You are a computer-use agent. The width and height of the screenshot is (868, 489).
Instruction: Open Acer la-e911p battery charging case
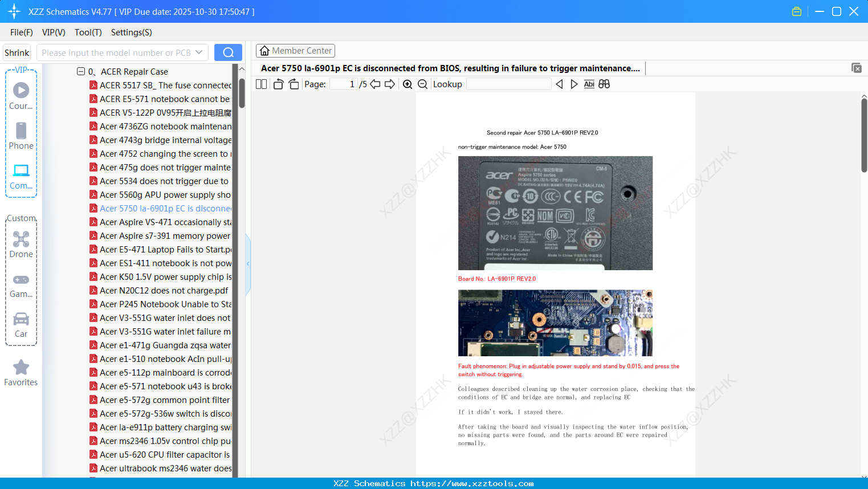[x=161, y=427]
